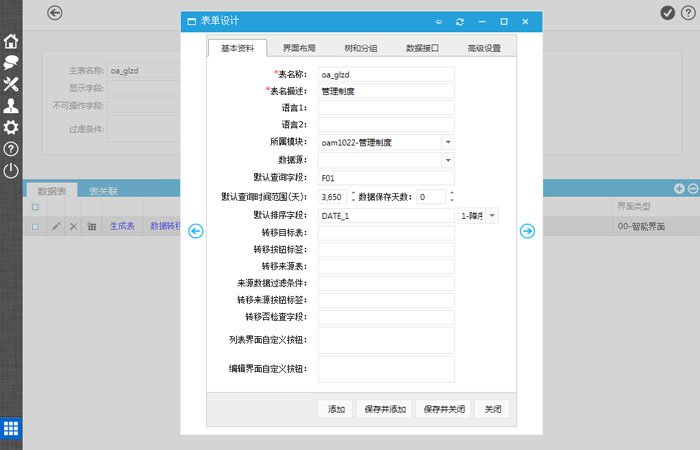Click the remove row minus icon

click(x=693, y=189)
